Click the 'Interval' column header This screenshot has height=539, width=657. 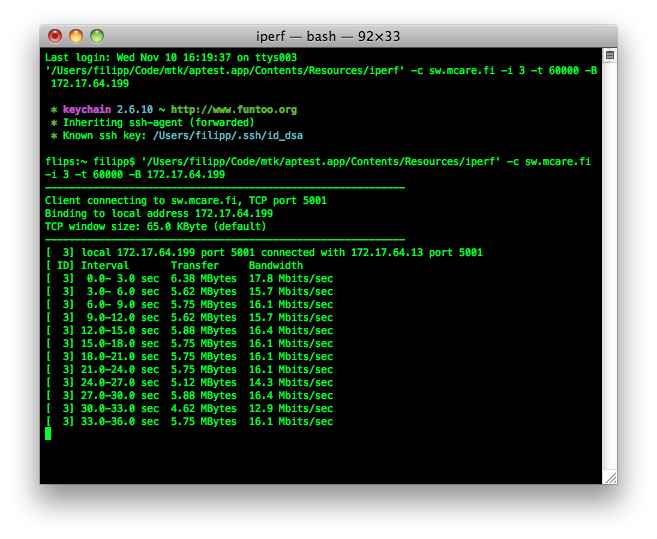point(105,266)
